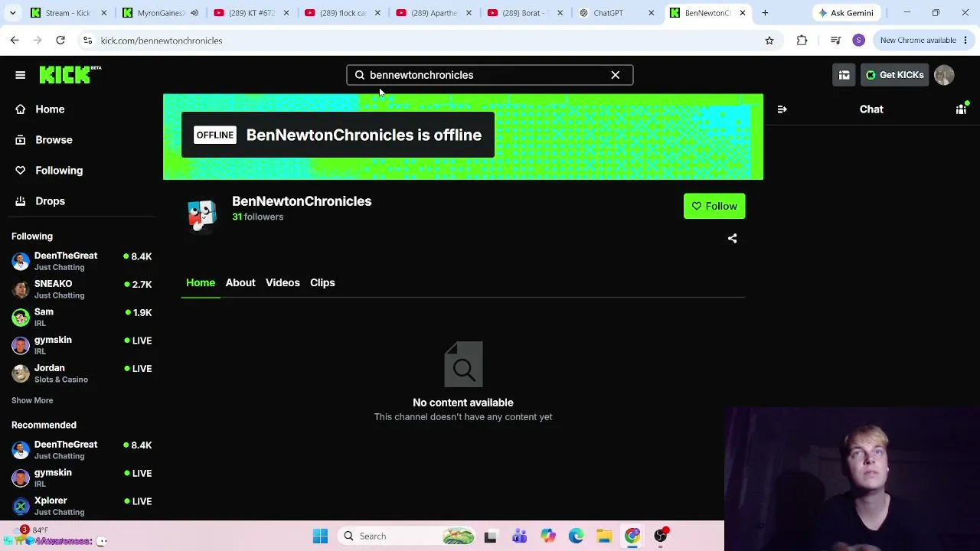Open gymskin in the Following list
The height and width of the screenshot is (551, 980).
(x=81, y=345)
